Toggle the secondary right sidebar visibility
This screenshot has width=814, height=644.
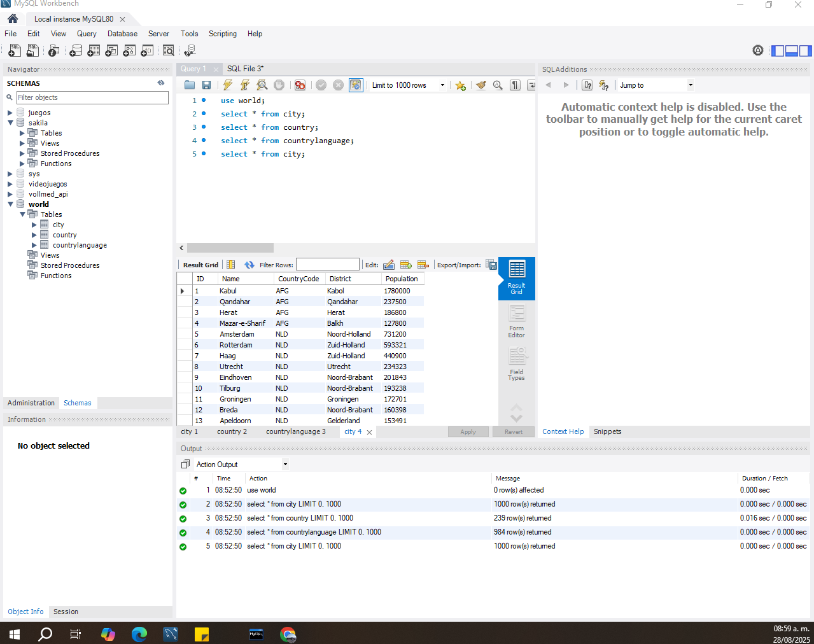coord(806,51)
